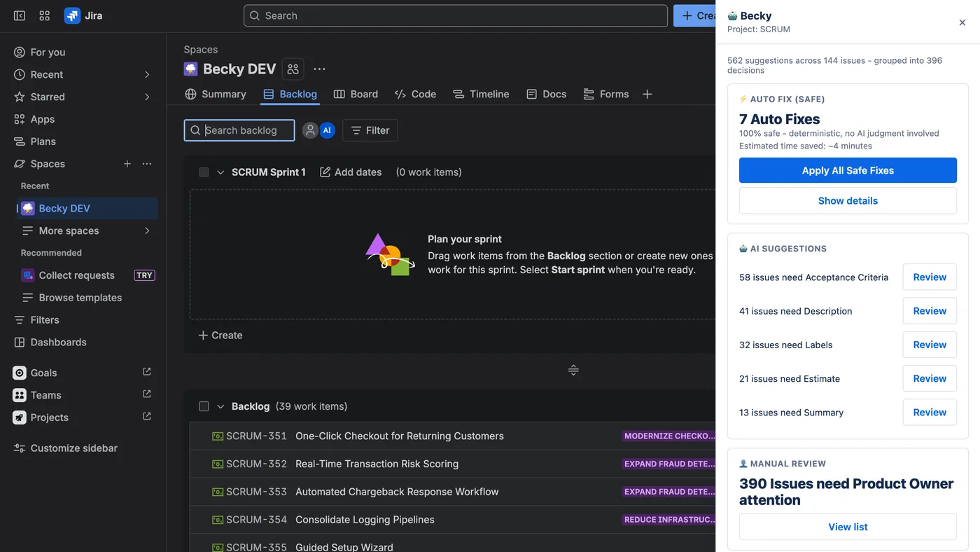Open the app switcher grid icon

pyautogui.click(x=45, y=15)
